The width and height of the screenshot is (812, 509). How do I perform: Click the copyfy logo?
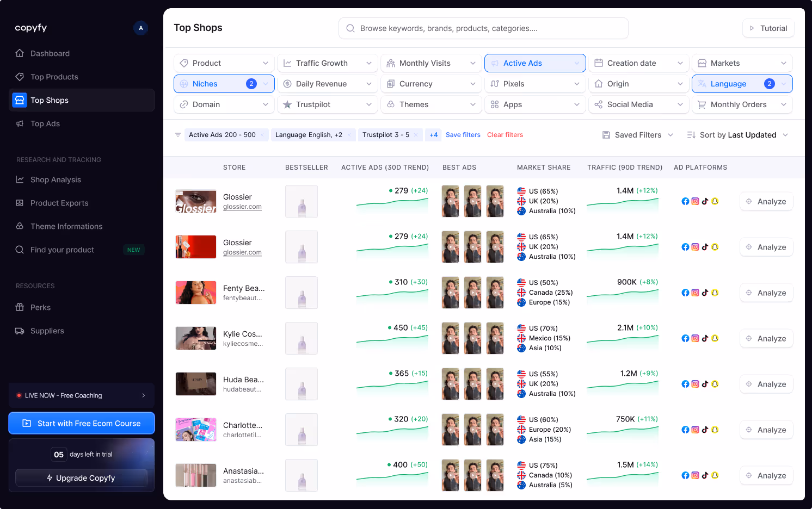click(31, 28)
